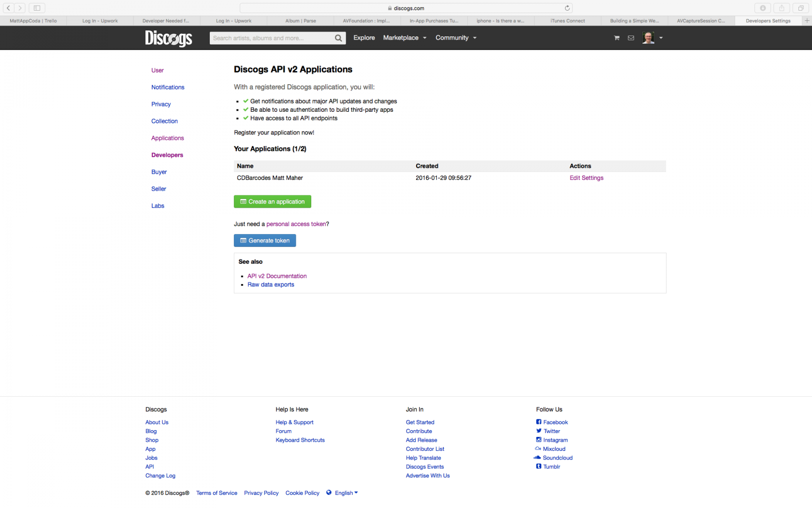This screenshot has height=508, width=812.
Task: Open the Get Started footer link
Action: coord(420,422)
